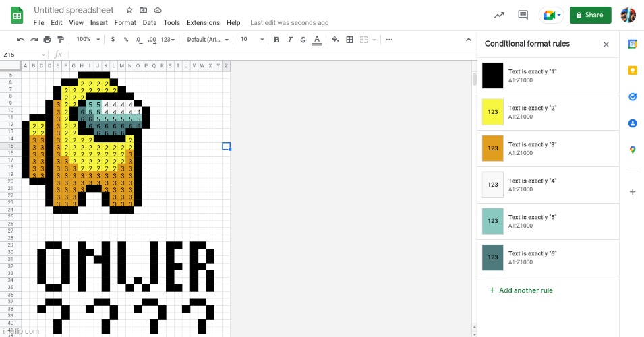Select the paint format roller
This screenshot has width=644, height=337.
point(61,40)
